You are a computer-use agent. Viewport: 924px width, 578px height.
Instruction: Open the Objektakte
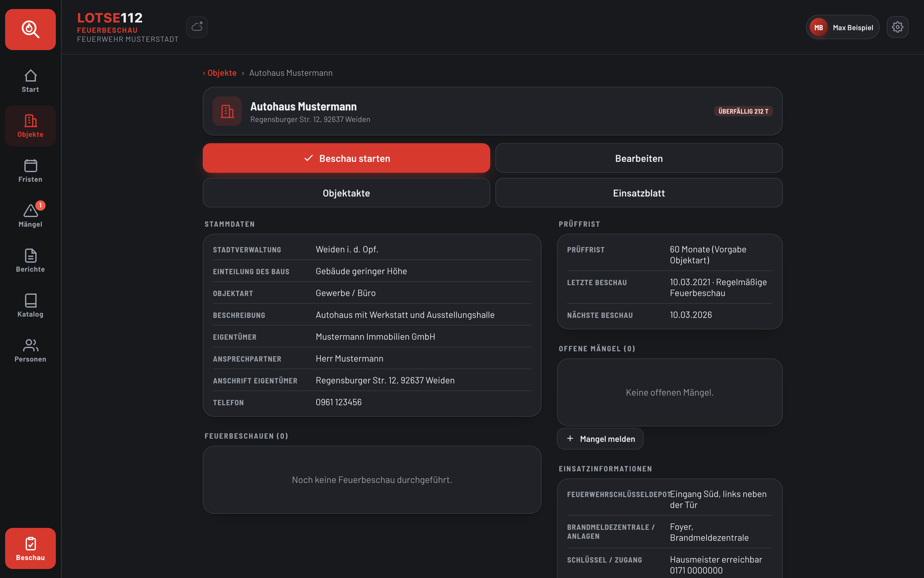tap(346, 193)
